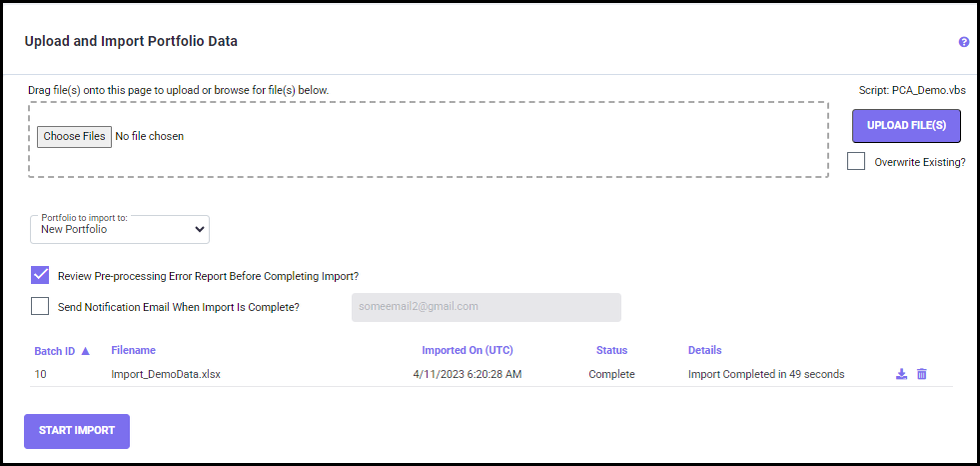Image resolution: width=980 pixels, height=466 pixels.
Task: Sort by Imported On (UTC) column
Action: (x=468, y=350)
